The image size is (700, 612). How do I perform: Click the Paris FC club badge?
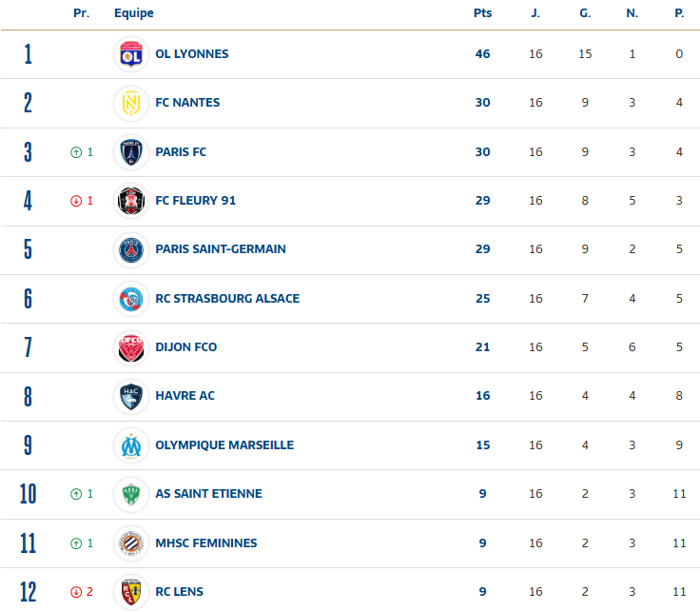click(x=130, y=152)
